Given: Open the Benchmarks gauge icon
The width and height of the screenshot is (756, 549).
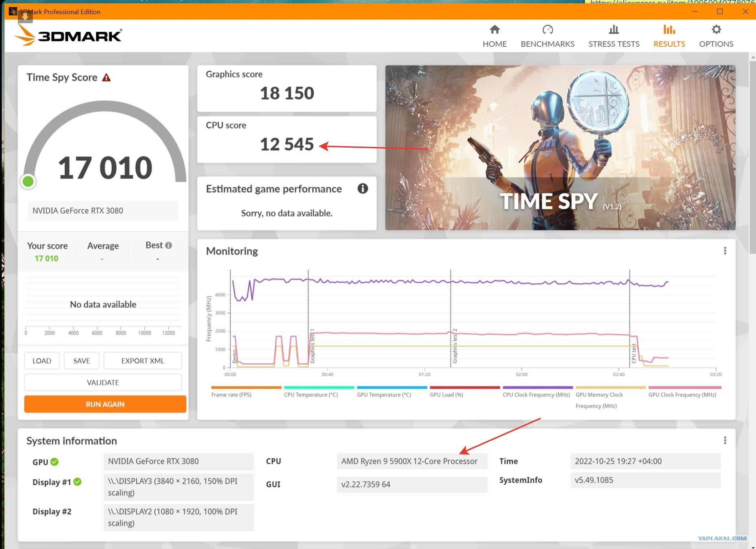Looking at the screenshot, I should point(547,30).
